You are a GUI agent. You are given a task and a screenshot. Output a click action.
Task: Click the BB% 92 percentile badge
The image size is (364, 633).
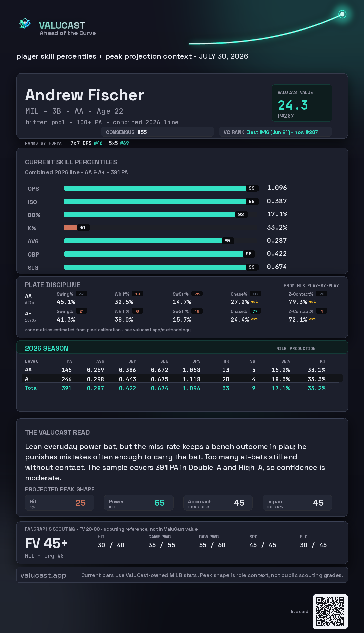241,214
